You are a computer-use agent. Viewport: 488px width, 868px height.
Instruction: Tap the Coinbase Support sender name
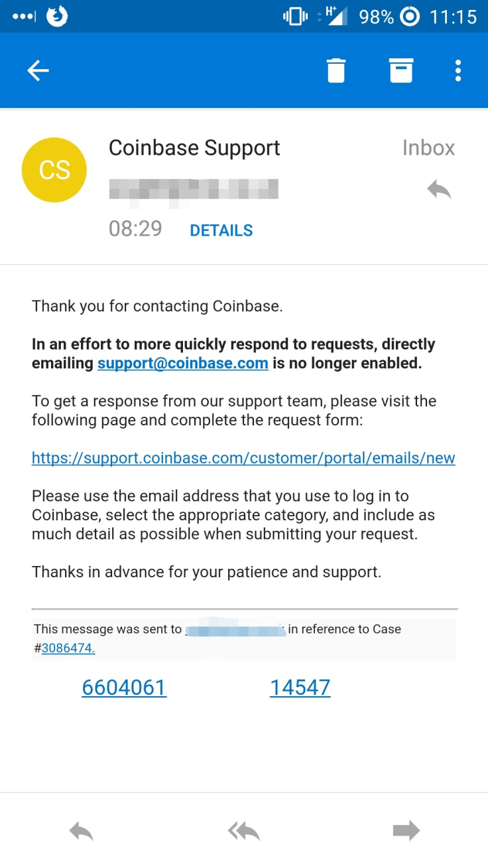coord(194,148)
